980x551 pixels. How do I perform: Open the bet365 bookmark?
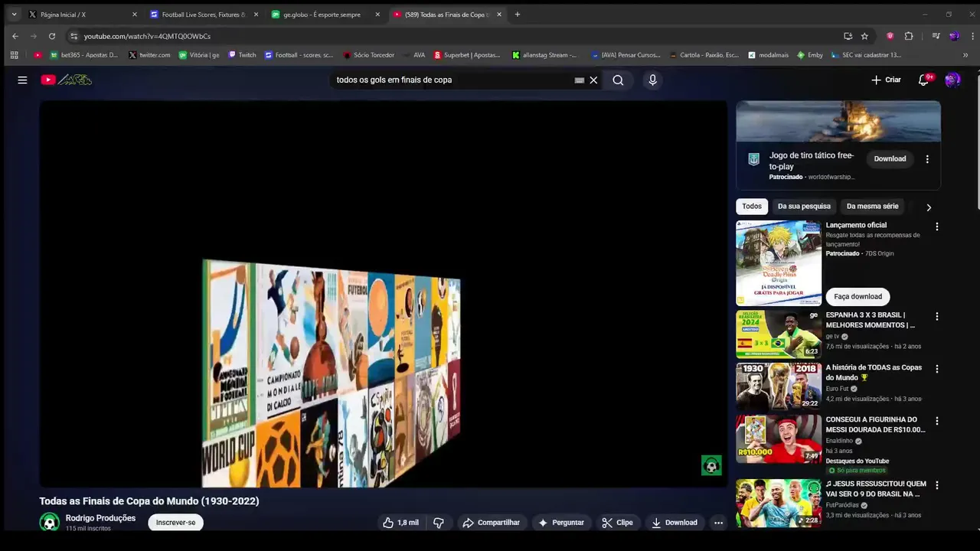coord(84,55)
